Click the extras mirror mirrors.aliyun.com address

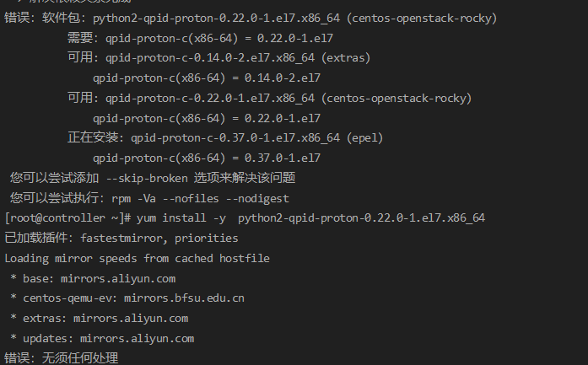click(x=132, y=318)
